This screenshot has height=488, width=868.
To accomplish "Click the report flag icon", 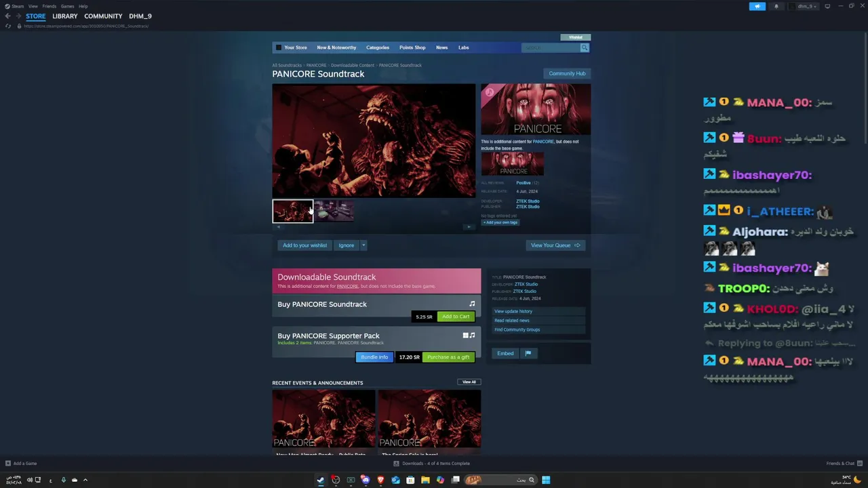I will tap(528, 353).
